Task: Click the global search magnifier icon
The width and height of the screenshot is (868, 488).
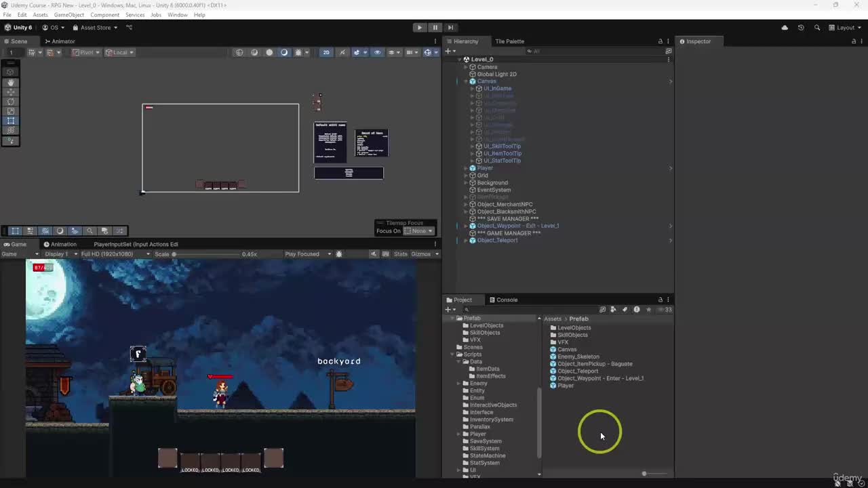Action: pyautogui.click(x=817, y=28)
